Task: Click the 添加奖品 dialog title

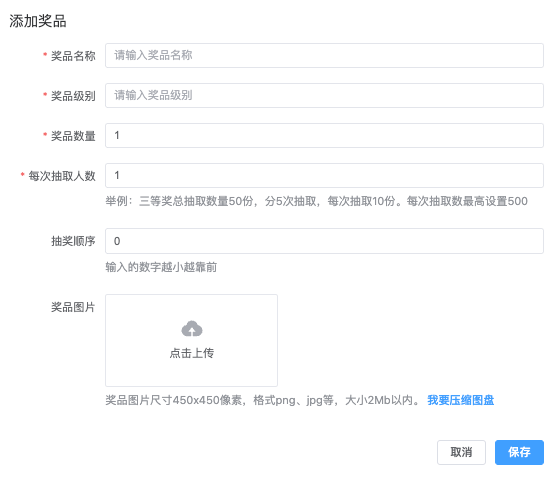Action: pos(38,21)
